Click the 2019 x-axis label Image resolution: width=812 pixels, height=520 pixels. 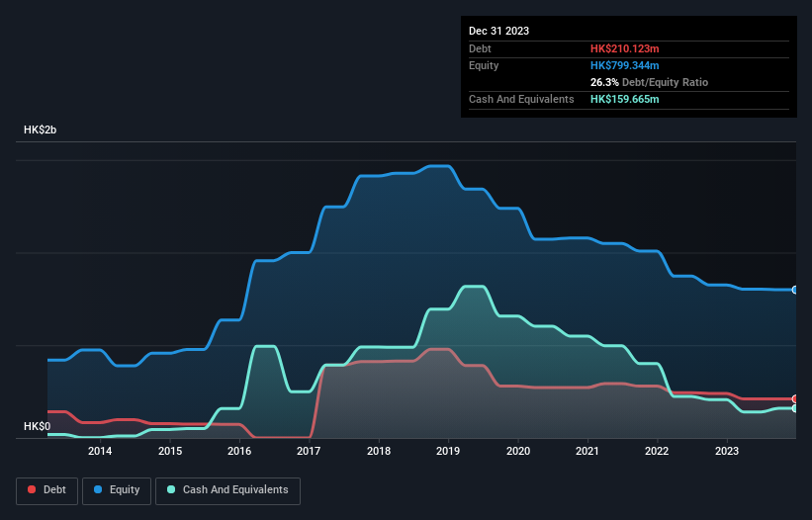pos(448,451)
